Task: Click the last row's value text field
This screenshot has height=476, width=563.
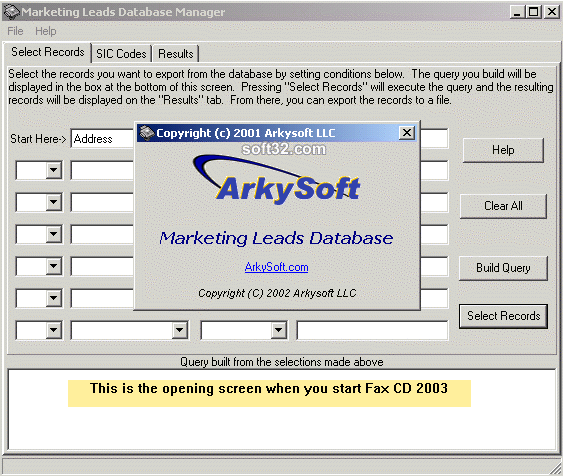Action: [372, 330]
